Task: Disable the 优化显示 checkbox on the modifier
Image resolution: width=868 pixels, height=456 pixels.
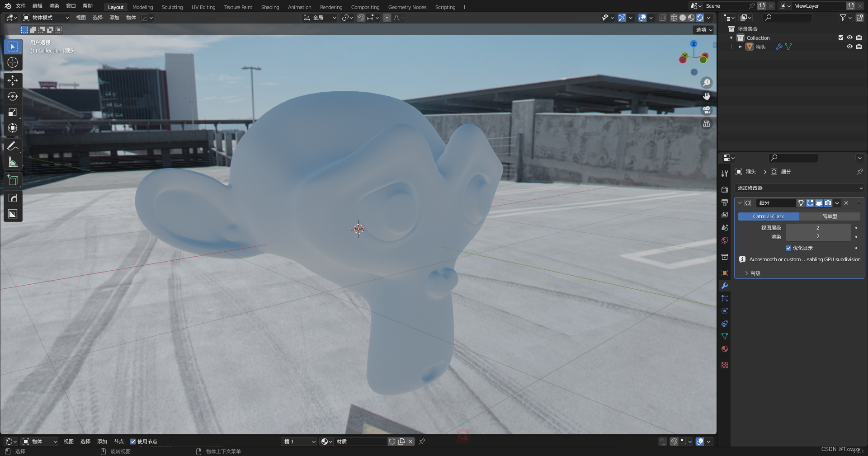Action: [x=788, y=248]
